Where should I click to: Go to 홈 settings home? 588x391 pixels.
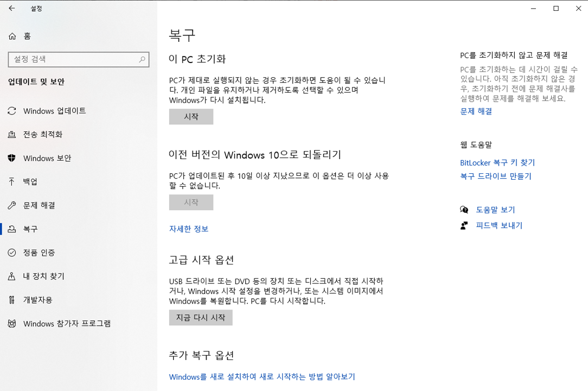pyautogui.click(x=27, y=36)
